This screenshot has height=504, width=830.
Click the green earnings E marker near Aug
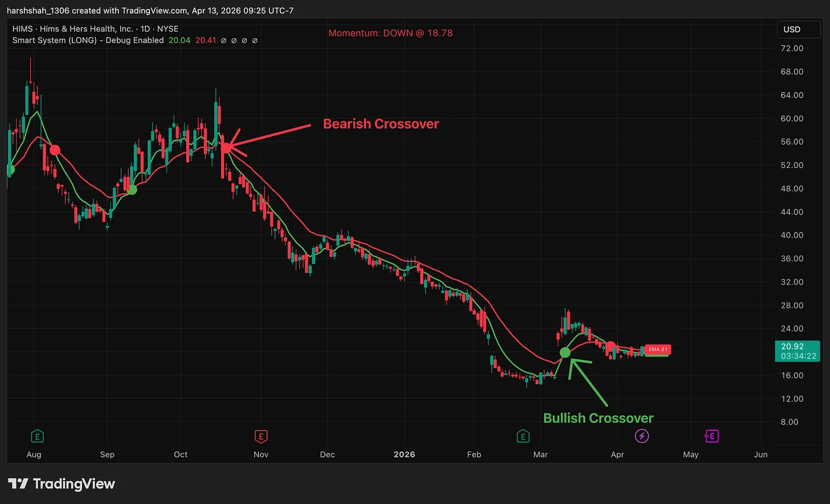point(38,437)
